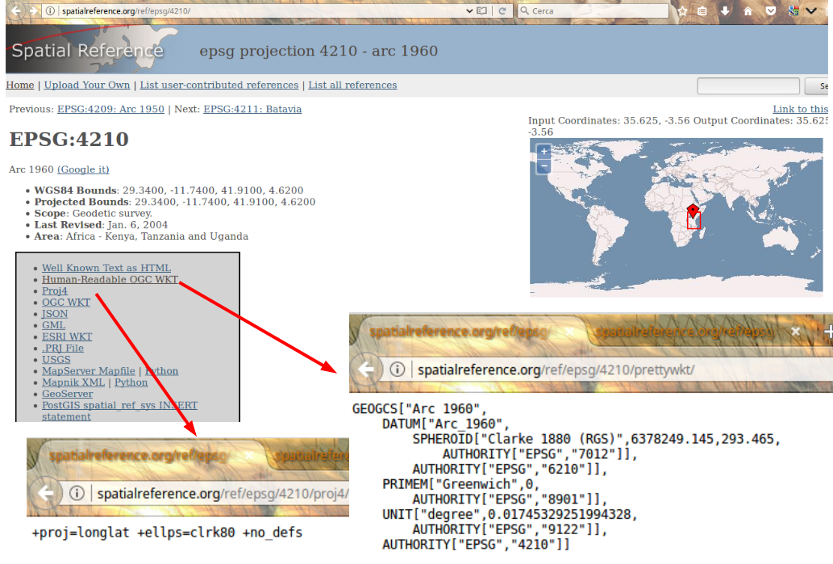
Task: Open the GeoServer link
Action: click(x=67, y=394)
